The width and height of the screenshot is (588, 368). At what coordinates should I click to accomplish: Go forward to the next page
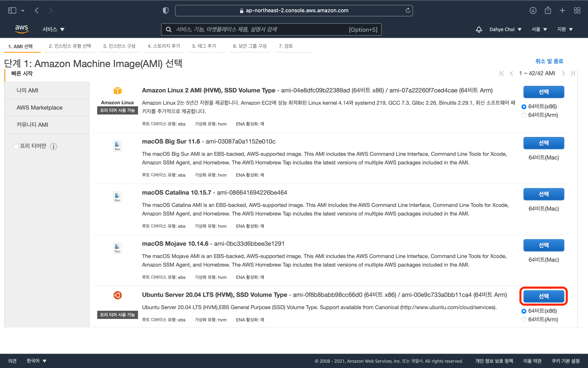coord(51,10)
